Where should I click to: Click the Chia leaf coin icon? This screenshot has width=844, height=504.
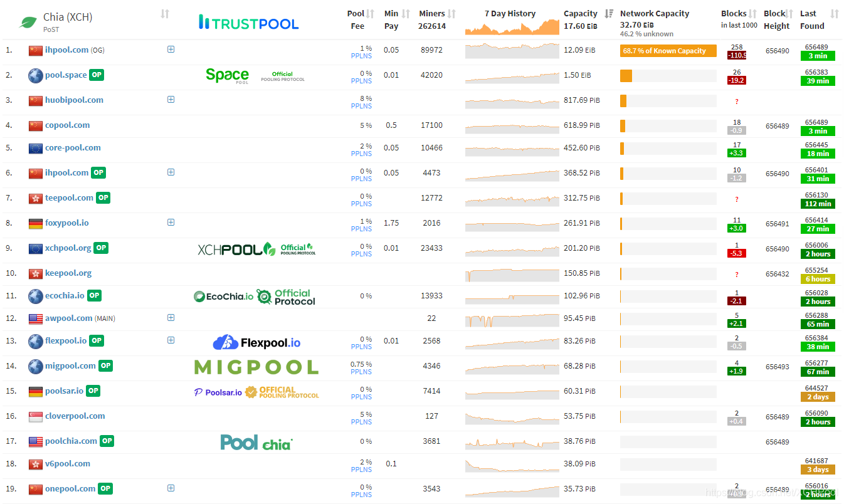point(28,23)
